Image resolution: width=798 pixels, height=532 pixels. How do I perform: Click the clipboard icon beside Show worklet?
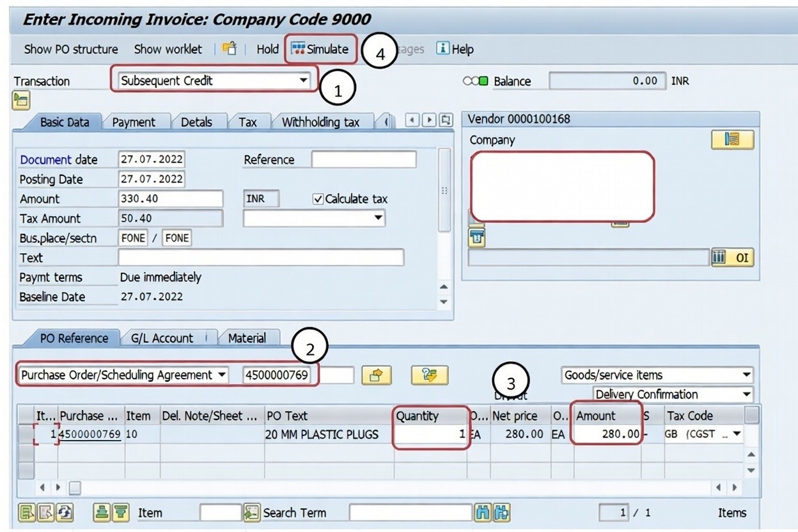230,49
